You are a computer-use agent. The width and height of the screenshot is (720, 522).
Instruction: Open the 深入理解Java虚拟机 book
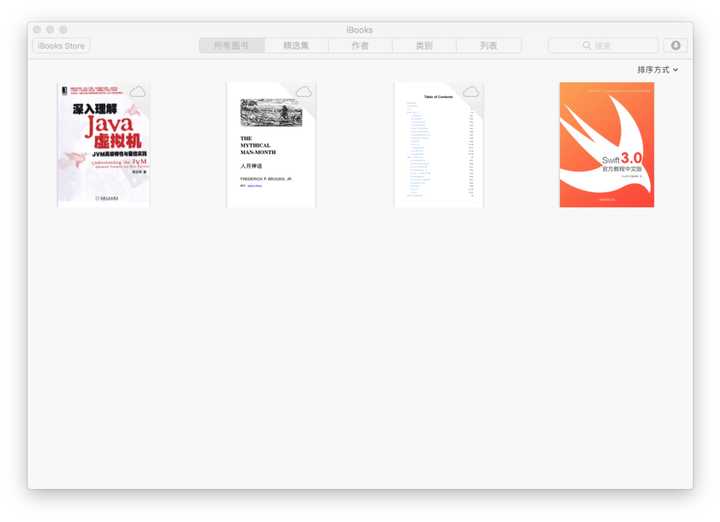[x=103, y=145]
